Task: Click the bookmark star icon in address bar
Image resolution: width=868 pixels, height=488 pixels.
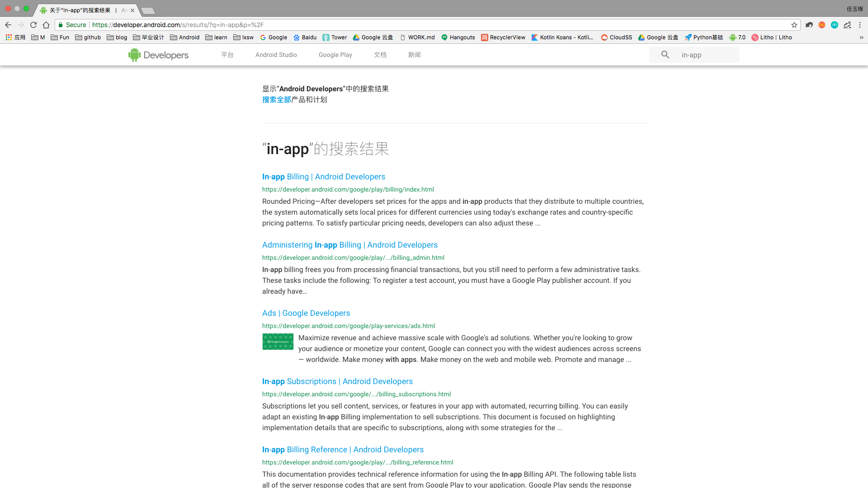Action: coord(794,24)
